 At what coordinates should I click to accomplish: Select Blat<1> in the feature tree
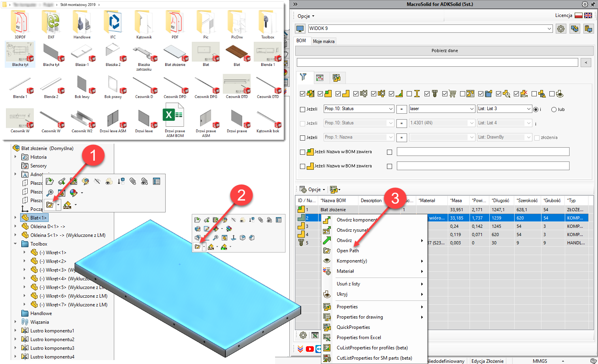click(34, 218)
